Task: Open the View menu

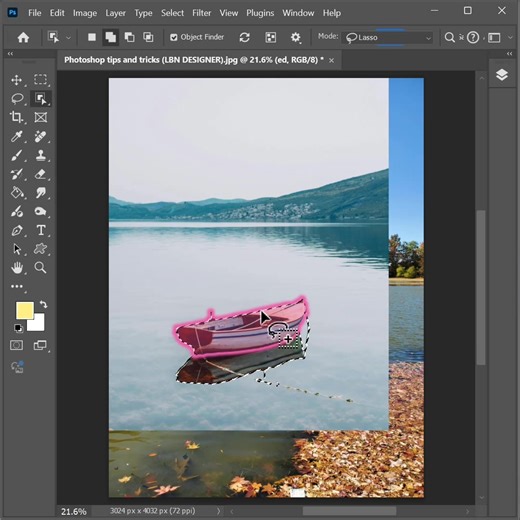Action: (229, 13)
